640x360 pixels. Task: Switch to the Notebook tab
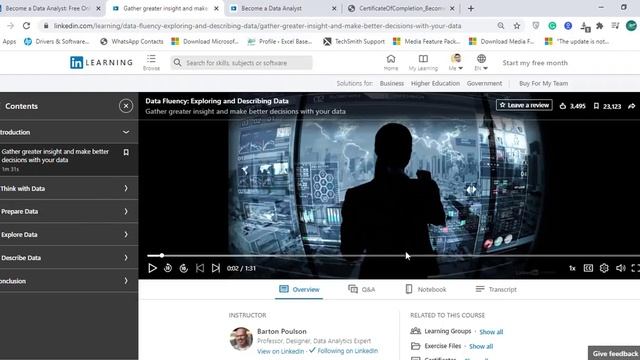click(x=426, y=289)
